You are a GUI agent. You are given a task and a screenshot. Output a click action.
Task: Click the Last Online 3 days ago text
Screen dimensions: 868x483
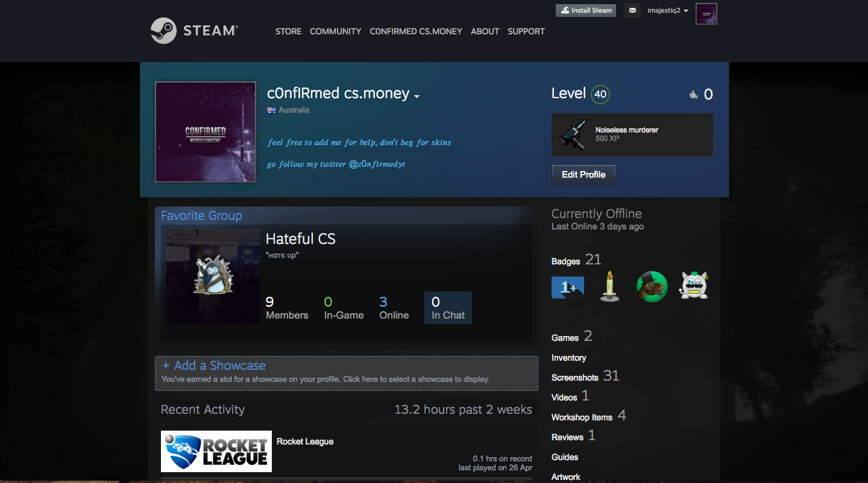597,226
